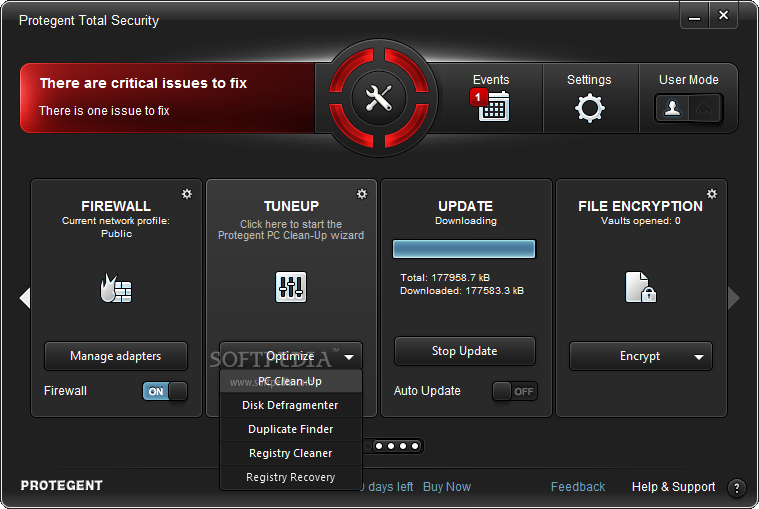Minimize the Protegent Total Security window
Screen dimensions: 759x509
(695, 16)
